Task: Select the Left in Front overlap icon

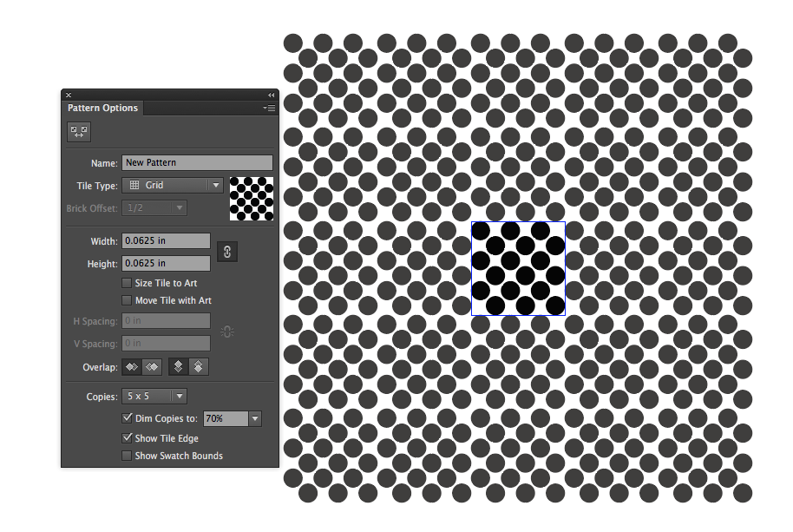Action: click(130, 366)
